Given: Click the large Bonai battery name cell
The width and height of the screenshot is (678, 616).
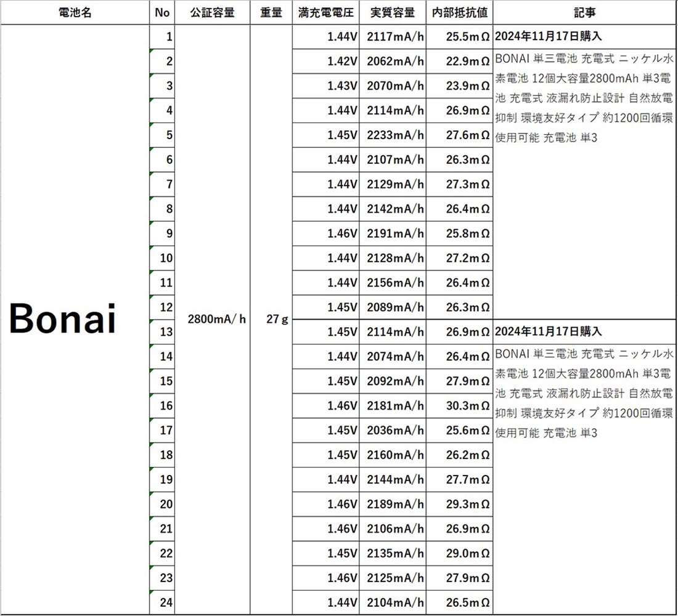Looking at the screenshot, I should click(x=75, y=320).
